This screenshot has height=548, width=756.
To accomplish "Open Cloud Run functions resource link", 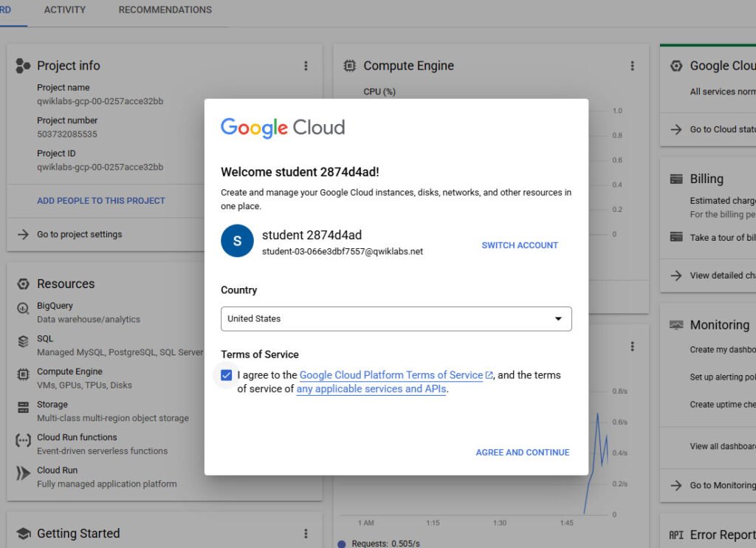I will point(77,437).
